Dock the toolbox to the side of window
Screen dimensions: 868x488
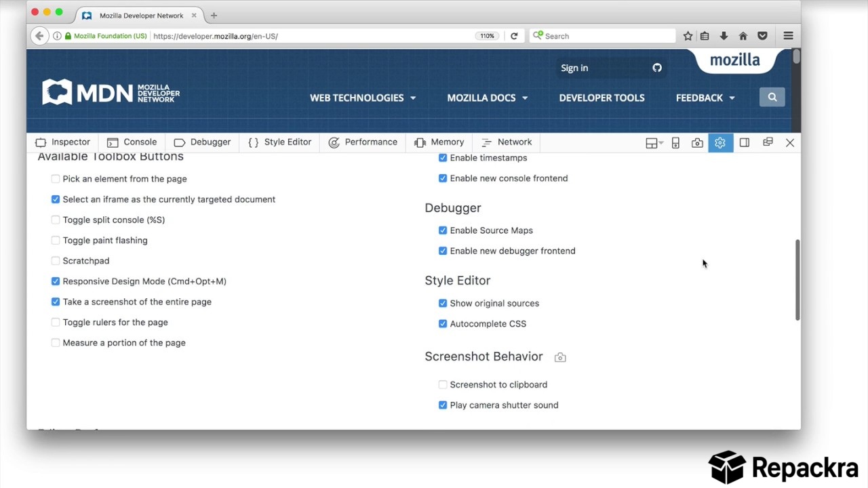[x=745, y=142]
